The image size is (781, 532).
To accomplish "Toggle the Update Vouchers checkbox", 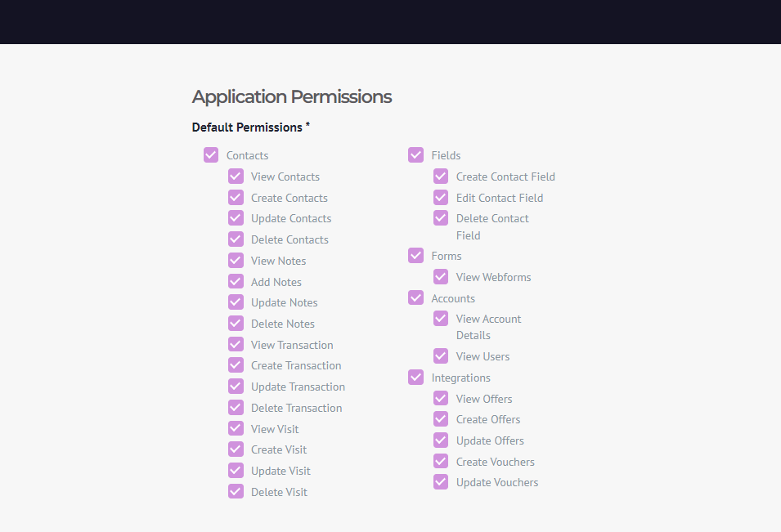I will click(x=440, y=481).
